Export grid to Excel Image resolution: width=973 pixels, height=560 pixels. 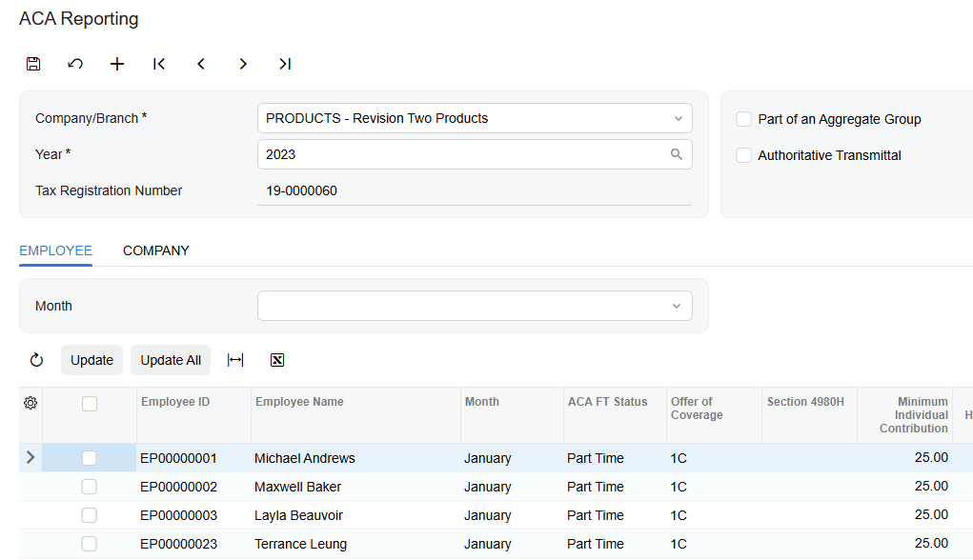click(x=277, y=360)
